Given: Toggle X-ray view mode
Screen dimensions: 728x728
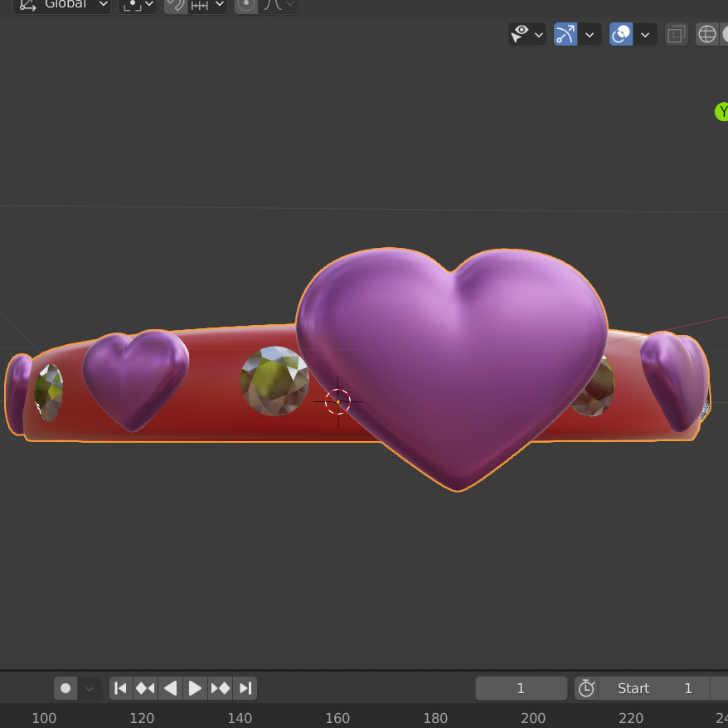Looking at the screenshot, I should 677,34.
